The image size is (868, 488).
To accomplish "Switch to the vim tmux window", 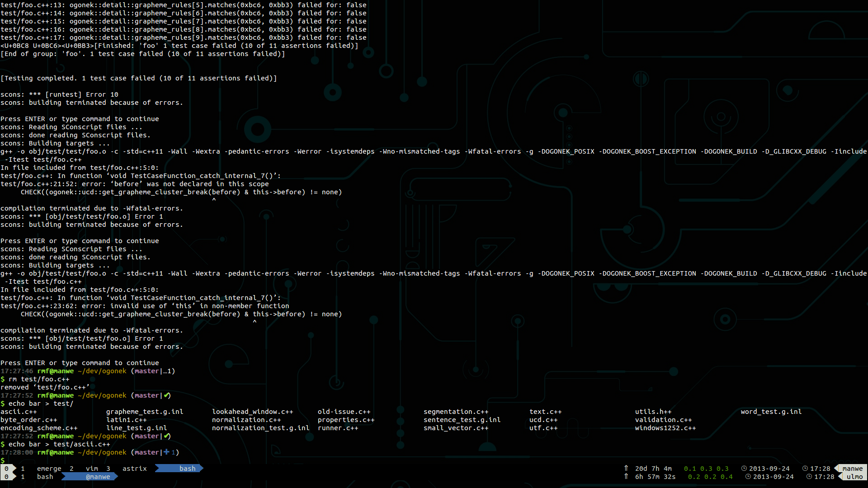I will [92, 469].
